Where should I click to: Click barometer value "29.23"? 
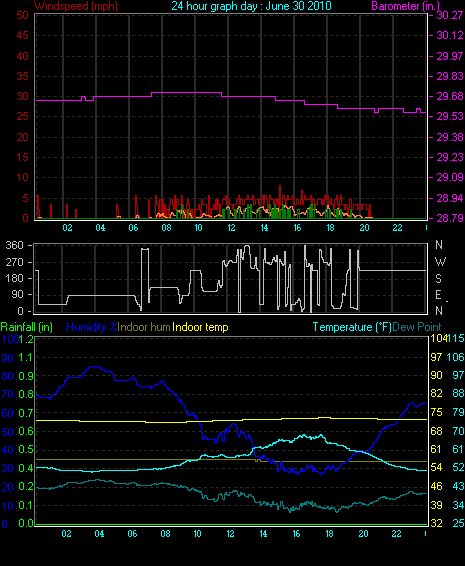450,157
